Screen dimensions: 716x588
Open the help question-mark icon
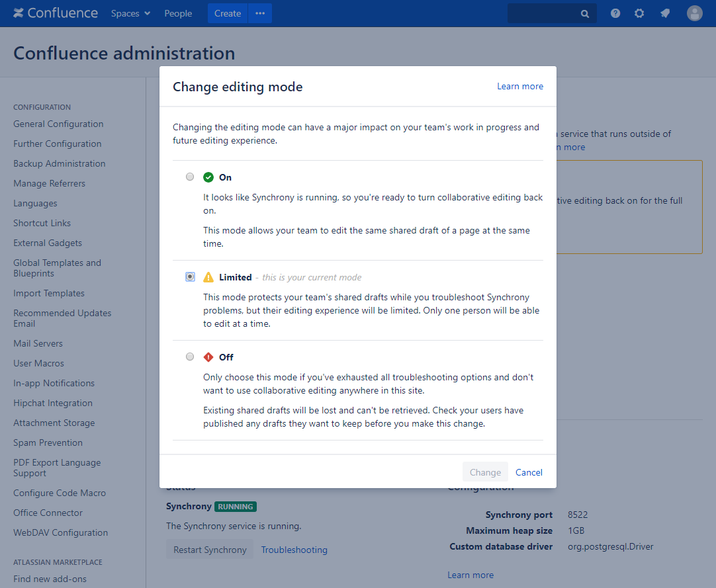coord(615,13)
